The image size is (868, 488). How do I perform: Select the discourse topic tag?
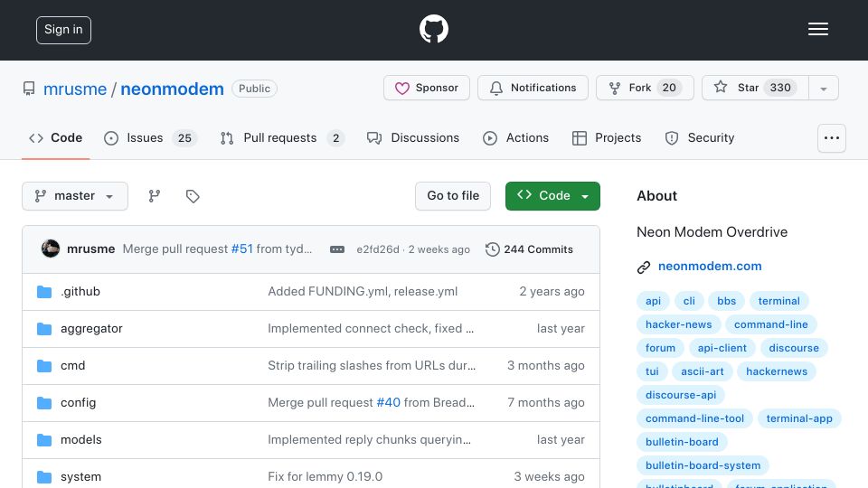794,348
